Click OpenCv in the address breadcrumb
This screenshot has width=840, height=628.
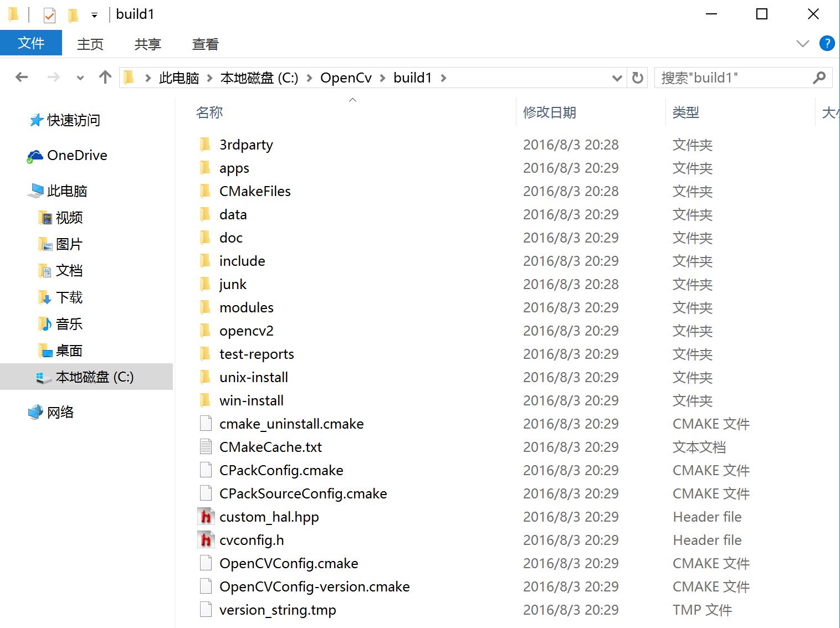pos(346,78)
